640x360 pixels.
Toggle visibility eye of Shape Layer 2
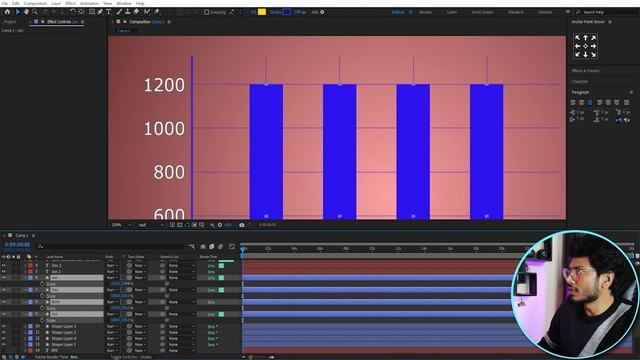3,332
